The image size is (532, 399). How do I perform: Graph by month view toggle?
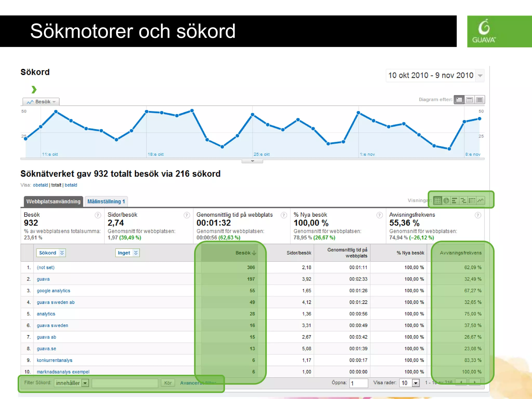pyautogui.click(x=480, y=100)
